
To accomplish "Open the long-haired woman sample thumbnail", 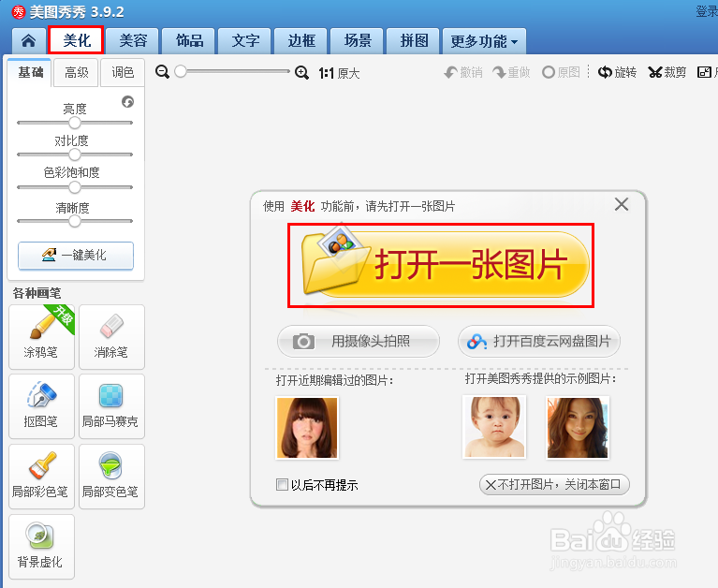I will [578, 428].
